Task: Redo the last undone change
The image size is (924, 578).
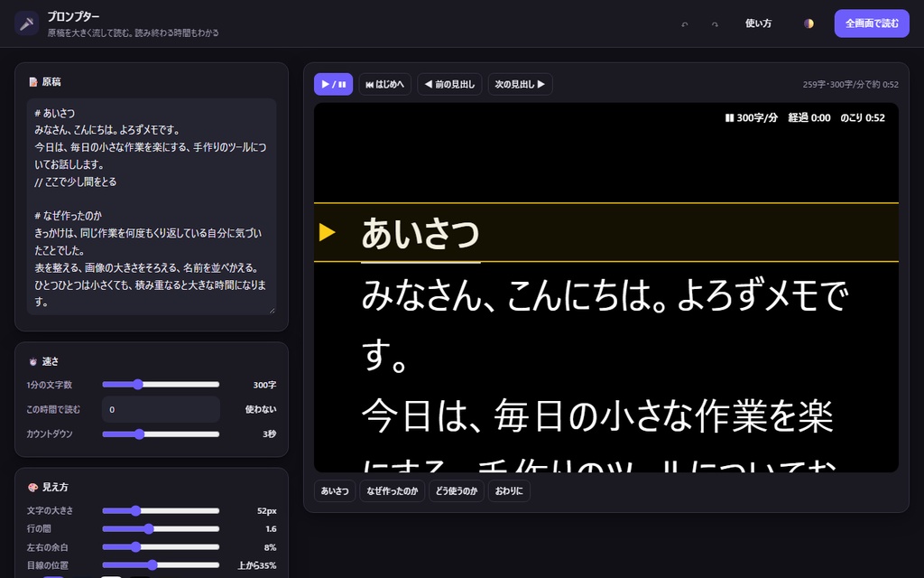Action: click(715, 24)
